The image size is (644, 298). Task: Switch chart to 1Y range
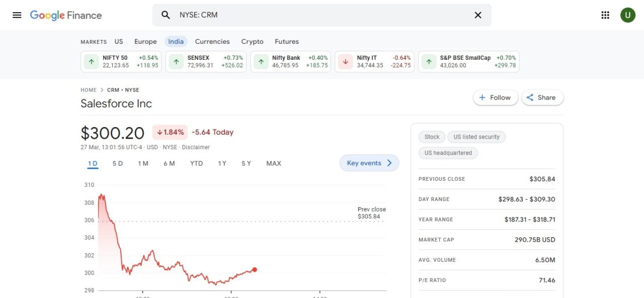(222, 163)
